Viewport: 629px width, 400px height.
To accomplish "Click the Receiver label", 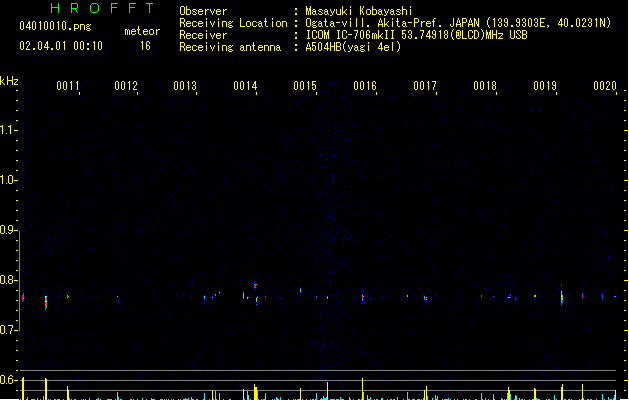I will (x=203, y=35).
